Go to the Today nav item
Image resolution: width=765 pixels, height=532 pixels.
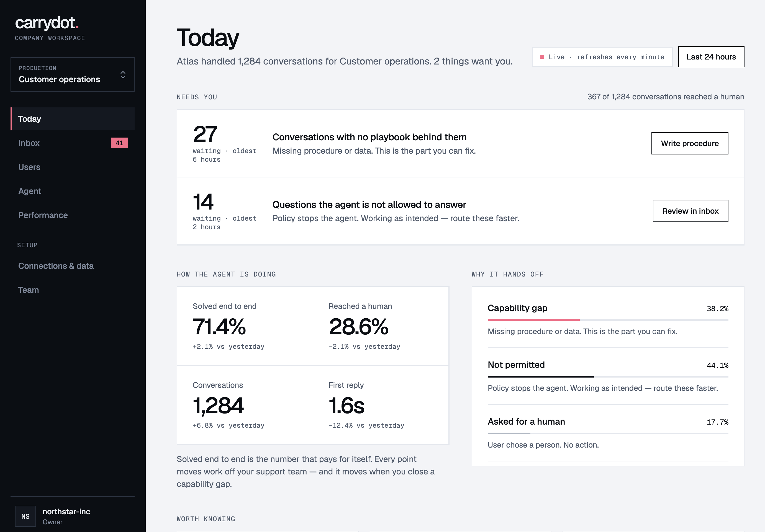pos(72,119)
